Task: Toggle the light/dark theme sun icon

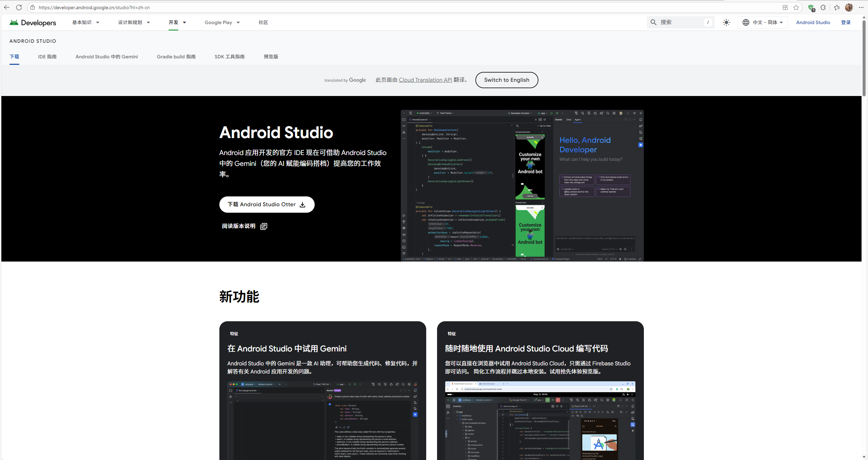Action: pos(726,22)
